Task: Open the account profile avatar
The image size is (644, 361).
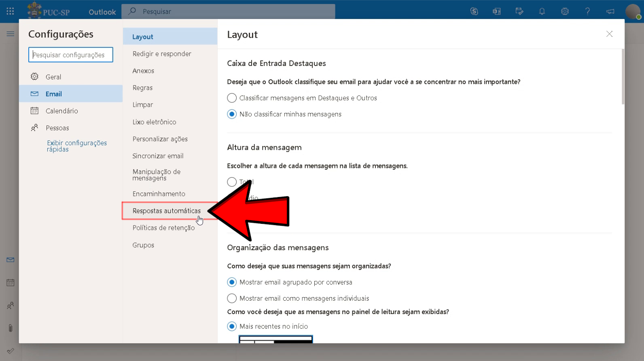Action: 633,11
